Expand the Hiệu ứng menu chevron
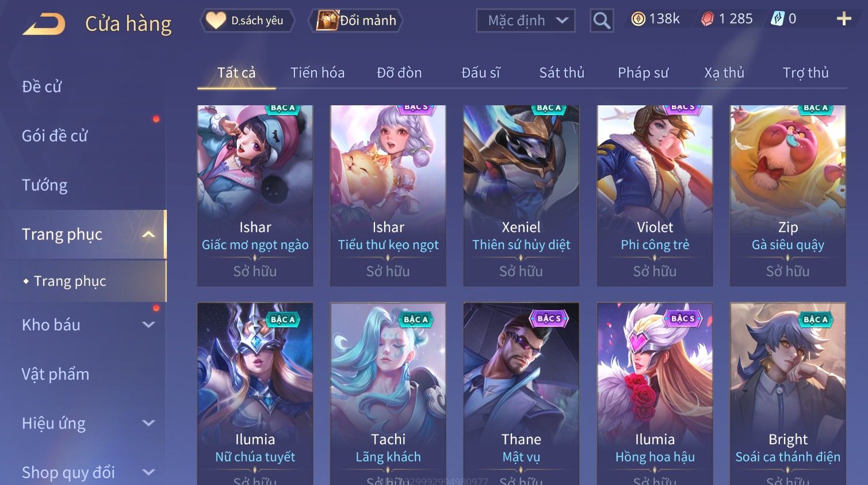 pos(148,423)
